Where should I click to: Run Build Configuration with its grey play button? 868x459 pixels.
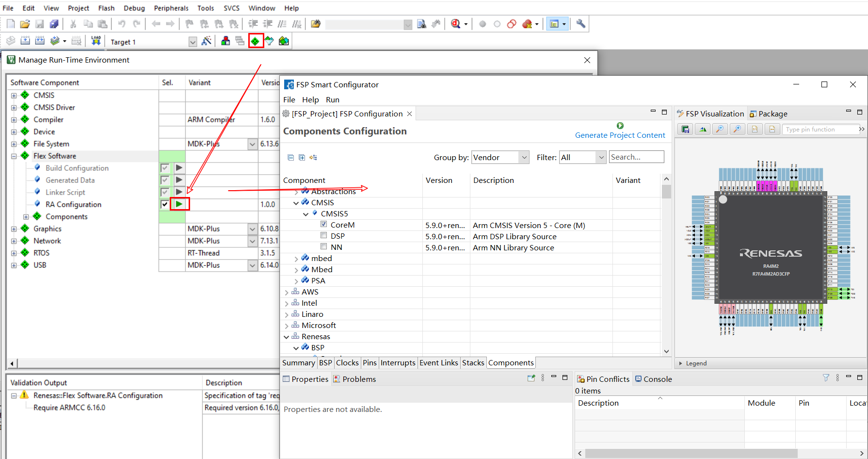point(179,168)
